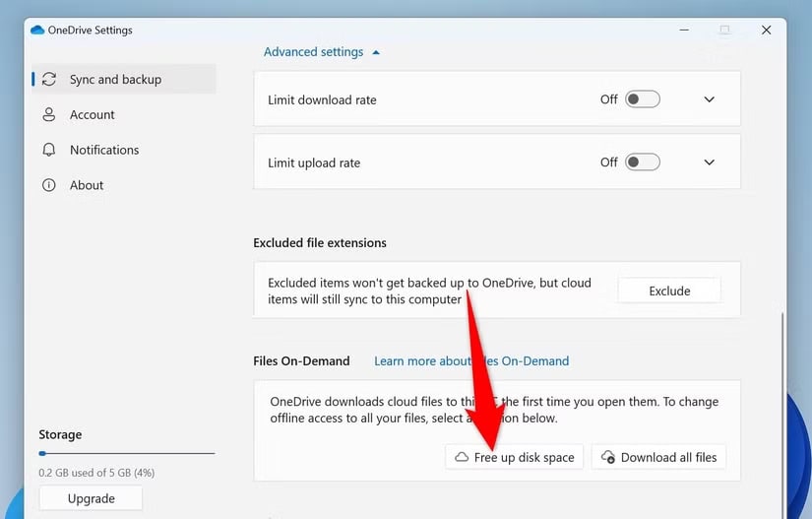
Task: Open the Account settings page
Action: [92, 115]
